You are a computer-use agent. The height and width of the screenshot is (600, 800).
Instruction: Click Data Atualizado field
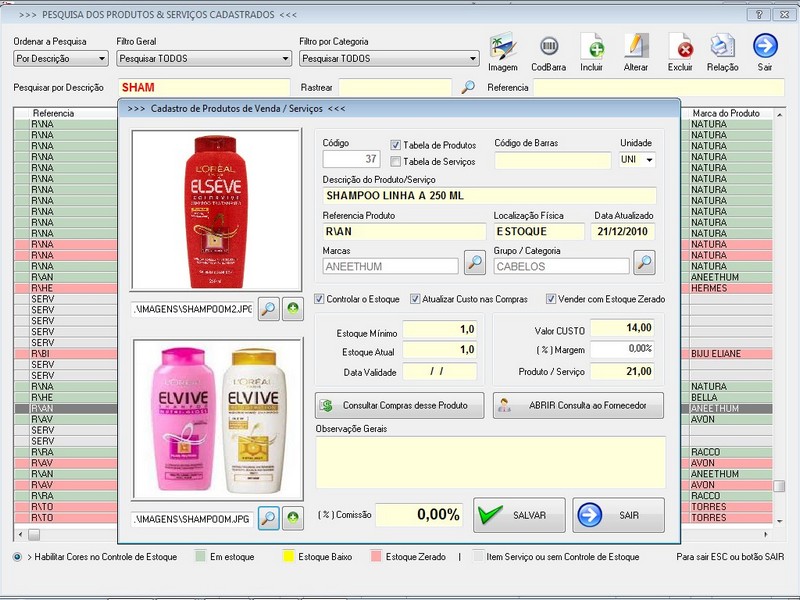click(622, 231)
